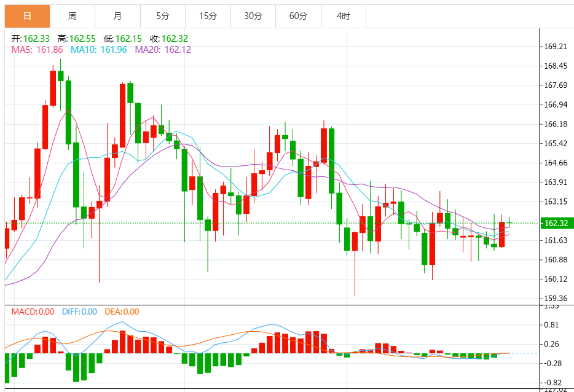This screenshot has width=574, height=392.
Task: Click the MA10: 161.96 indicator label
Action: tap(99, 50)
